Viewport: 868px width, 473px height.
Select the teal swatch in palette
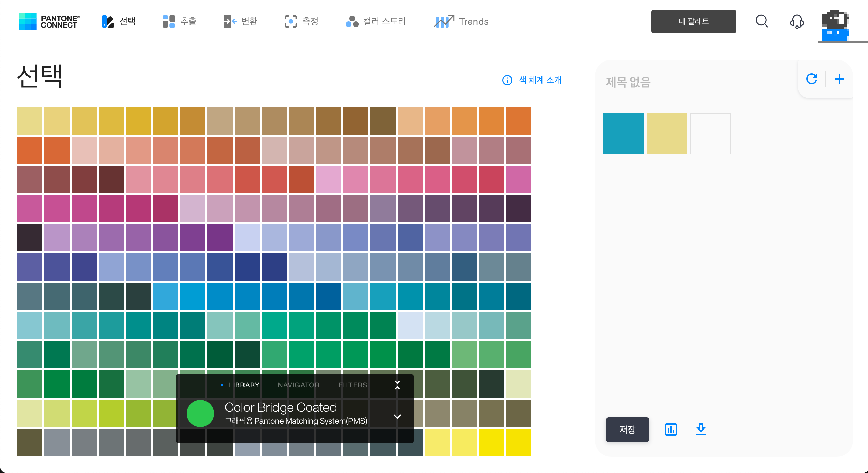[623, 134]
